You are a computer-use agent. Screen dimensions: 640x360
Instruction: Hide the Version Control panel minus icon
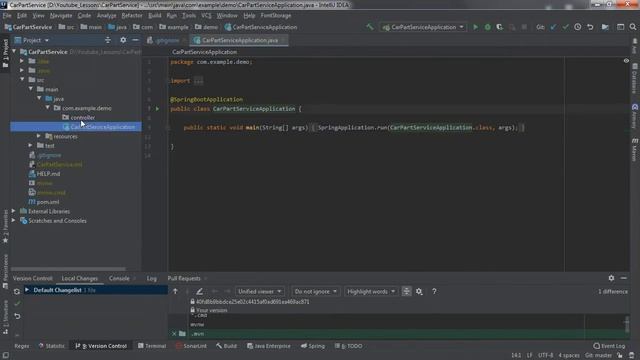click(623, 278)
